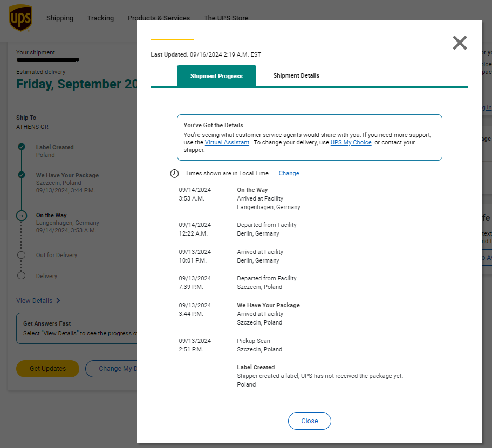This screenshot has width=492, height=448.
Task: Click the On the Way arrow icon
Action: click(x=22, y=216)
